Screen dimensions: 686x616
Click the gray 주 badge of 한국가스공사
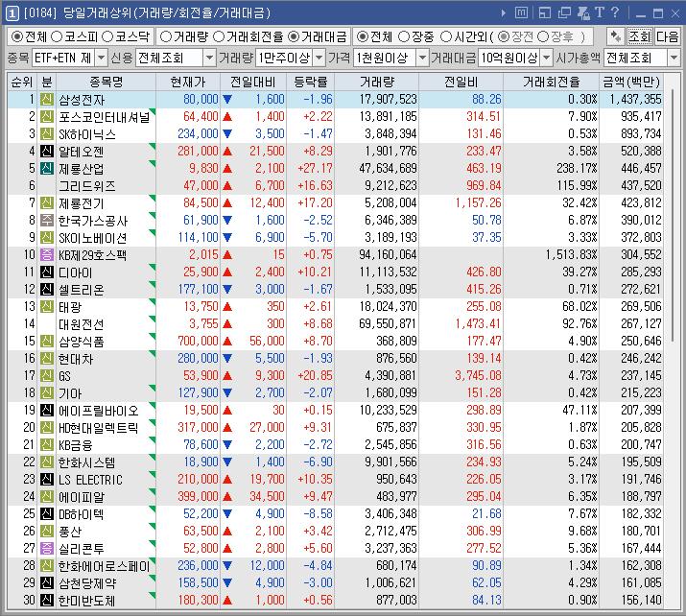pos(47,220)
